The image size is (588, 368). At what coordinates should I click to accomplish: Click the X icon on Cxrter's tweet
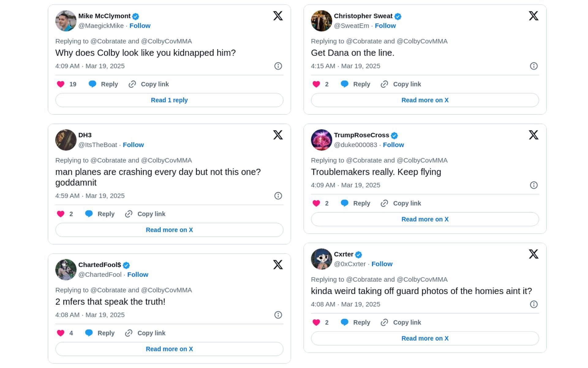click(x=533, y=254)
